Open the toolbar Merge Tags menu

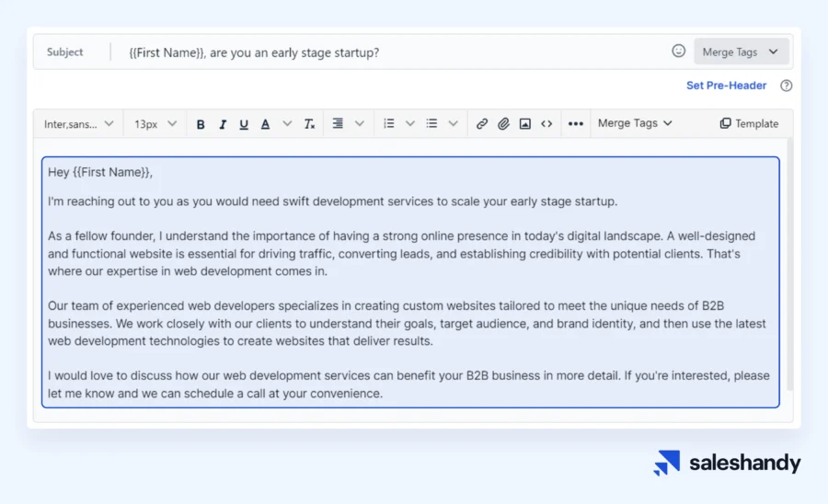pos(635,123)
